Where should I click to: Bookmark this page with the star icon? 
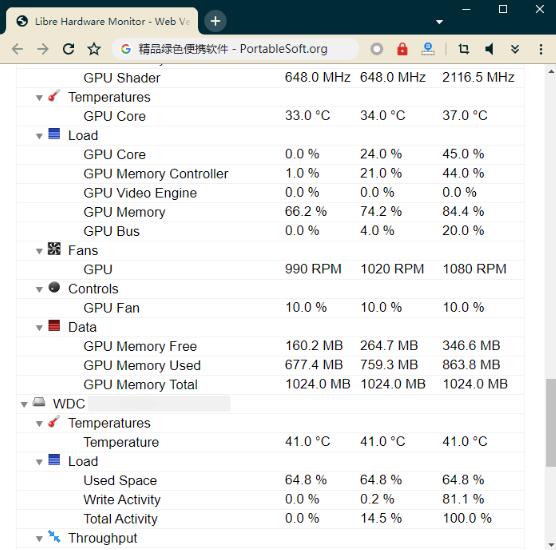click(x=94, y=49)
